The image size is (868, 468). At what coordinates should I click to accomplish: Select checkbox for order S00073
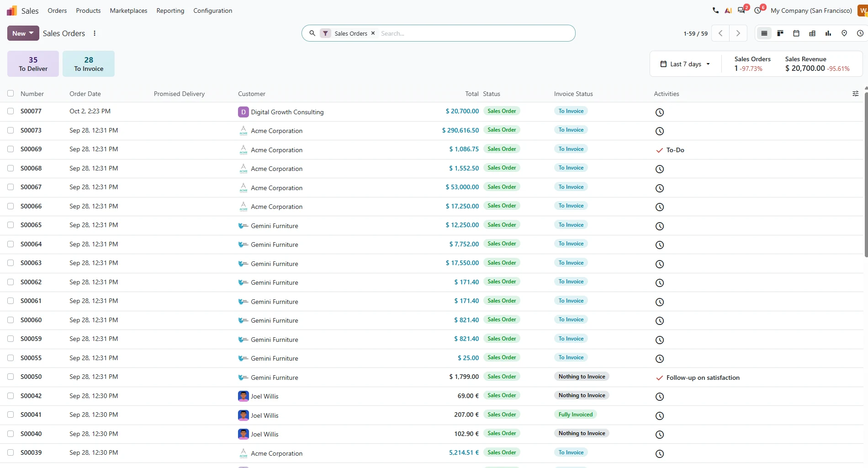pos(11,130)
